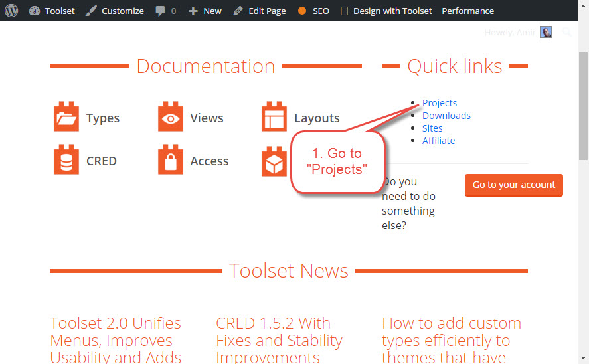Click the faded search magnifier icon
This screenshot has width=589, height=364.
click(x=567, y=32)
